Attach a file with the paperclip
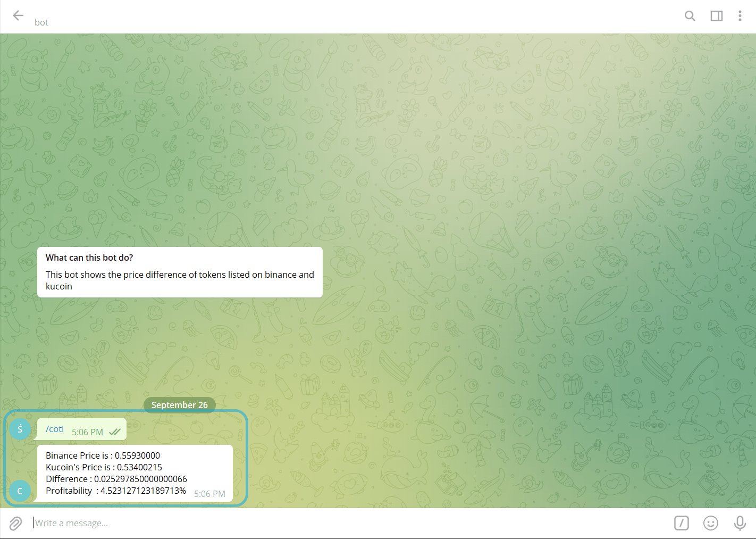 coord(15,524)
